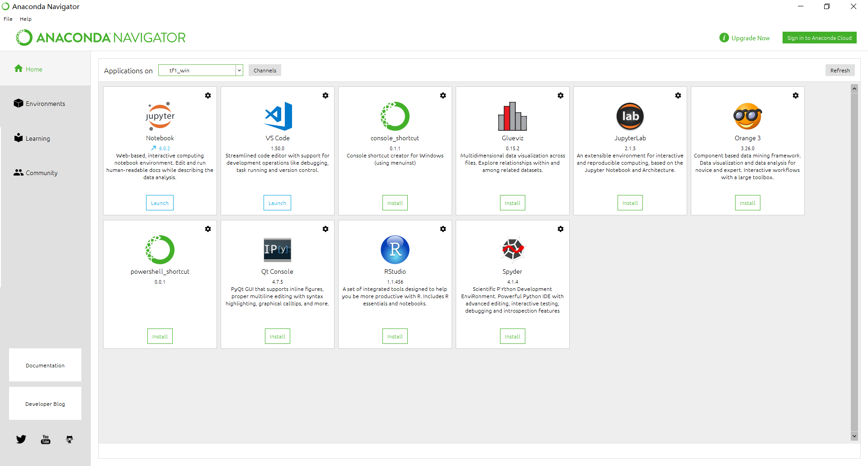
Task: Click the powershell_shortcut green ring logo
Action: [160, 250]
